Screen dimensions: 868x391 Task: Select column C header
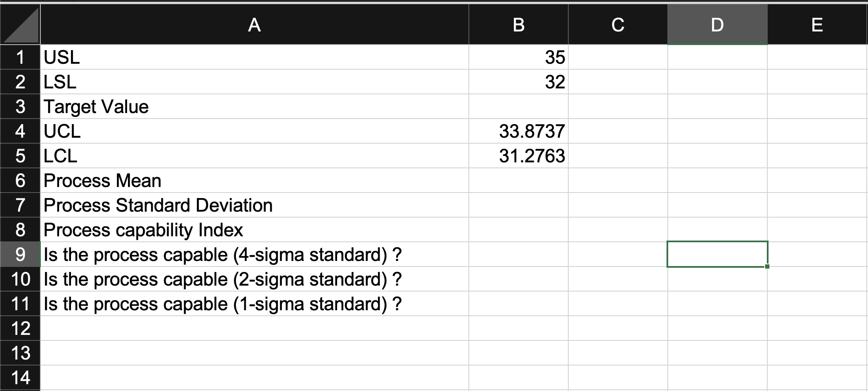pyautogui.click(x=617, y=25)
